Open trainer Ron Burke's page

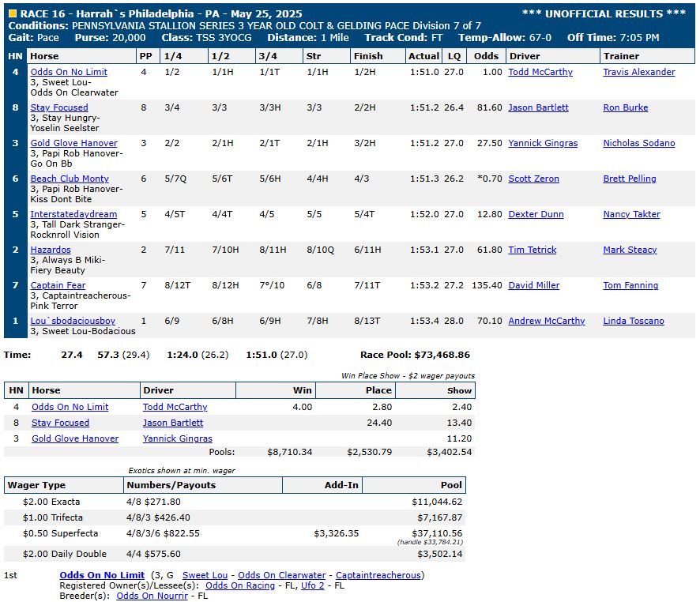tap(625, 107)
